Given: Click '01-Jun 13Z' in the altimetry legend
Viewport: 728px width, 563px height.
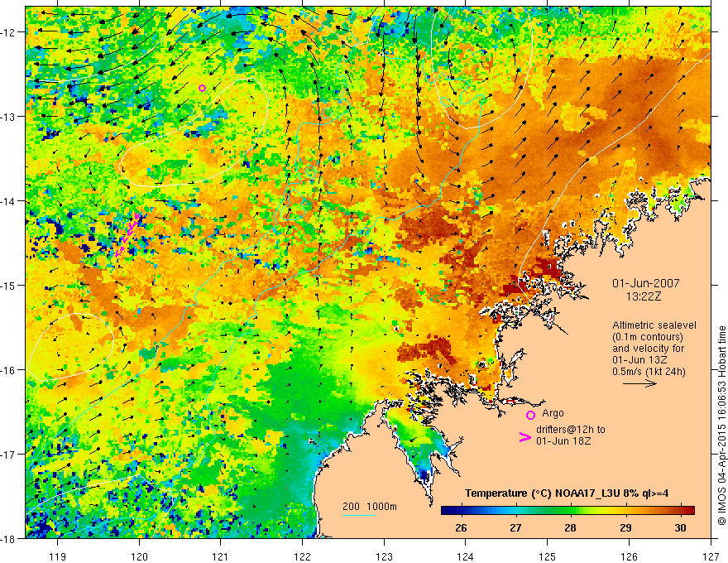Looking at the screenshot, I should pyautogui.click(x=640, y=360).
